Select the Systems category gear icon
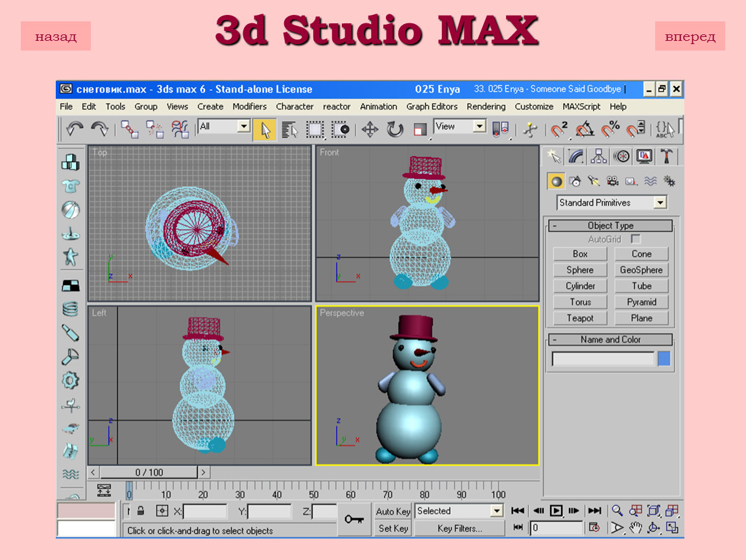Screen dimensions: 746x560 (669, 181)
